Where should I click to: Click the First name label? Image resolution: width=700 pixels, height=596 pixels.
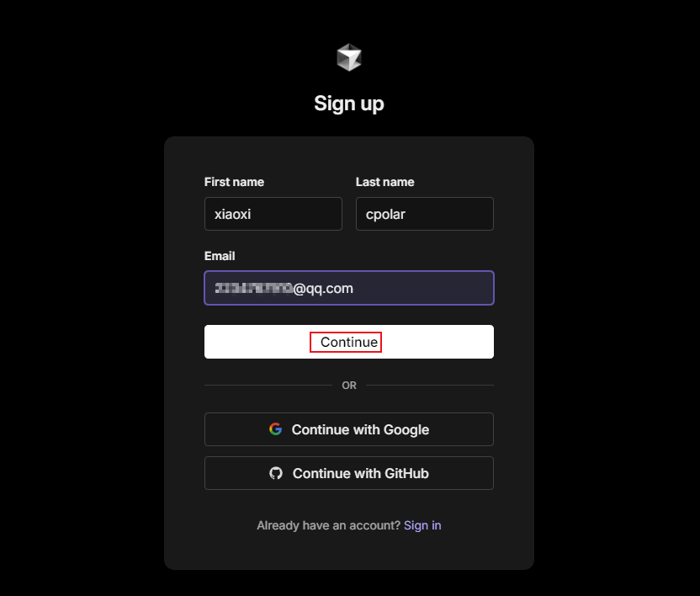point(234,182)
